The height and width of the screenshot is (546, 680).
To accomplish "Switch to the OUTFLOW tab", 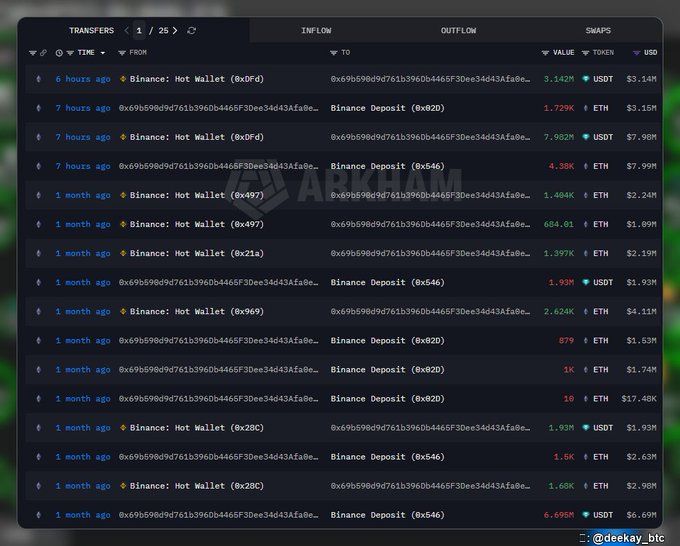I will point(458,31).
